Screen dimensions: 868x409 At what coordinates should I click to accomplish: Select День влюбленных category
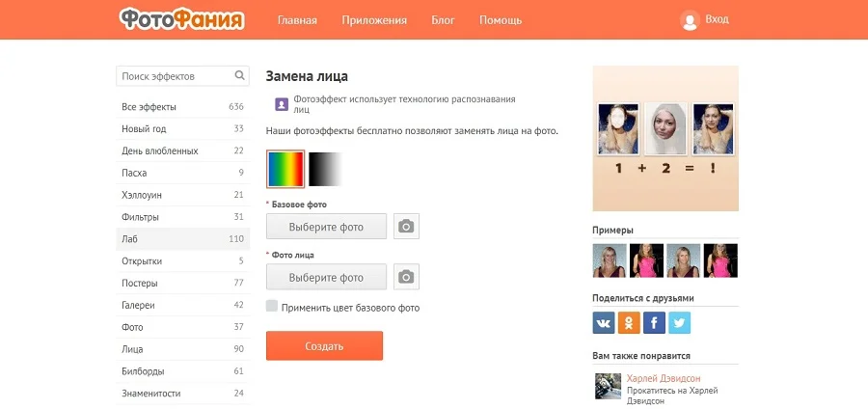pyautogui.click(x=182, y=151)
